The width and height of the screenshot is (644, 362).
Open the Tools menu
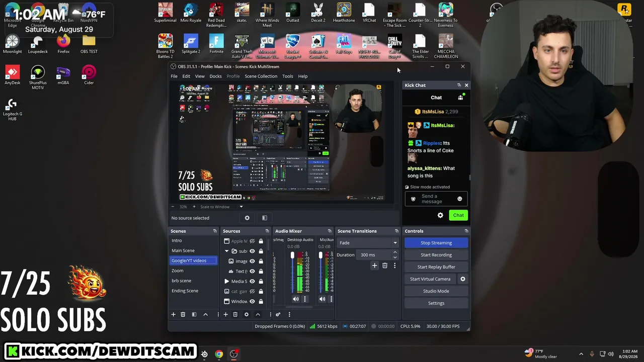[287, 76]
